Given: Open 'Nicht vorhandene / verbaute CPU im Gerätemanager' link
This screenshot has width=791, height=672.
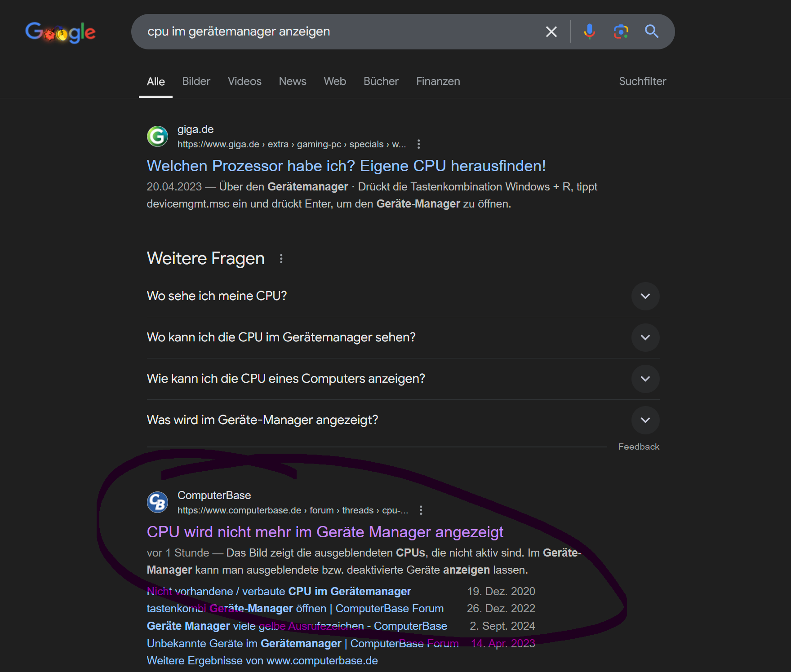Looking at the screenshot, I should click(x=279, y=592).
